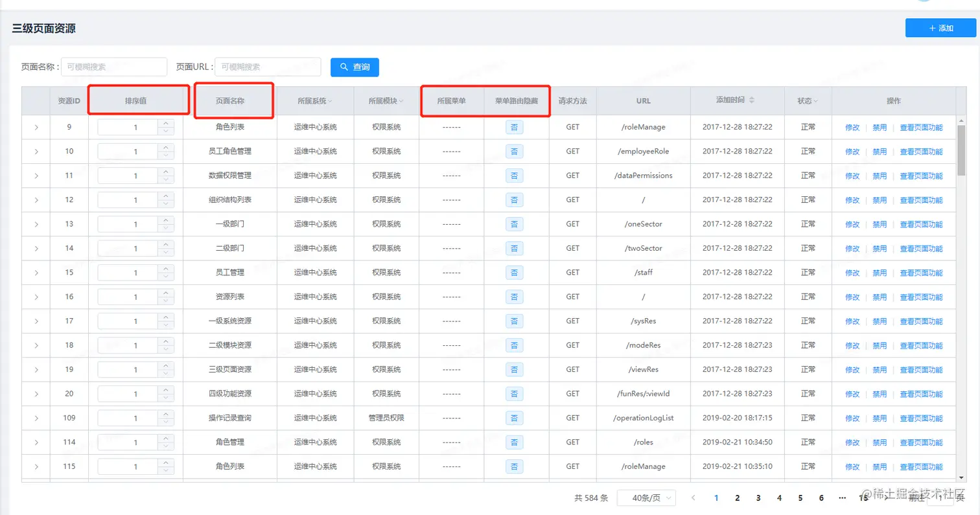Toggle 菜单路由隐藏 tag for 员工角色管理
Image resolution: width=980 pixels, height=515 pixels.
514,151
